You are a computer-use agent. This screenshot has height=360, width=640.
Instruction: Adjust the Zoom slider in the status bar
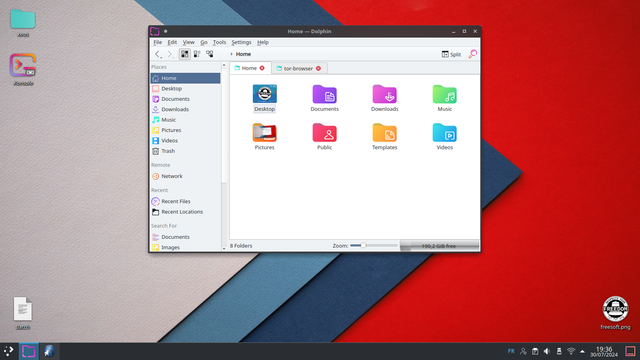pos(373,246)
